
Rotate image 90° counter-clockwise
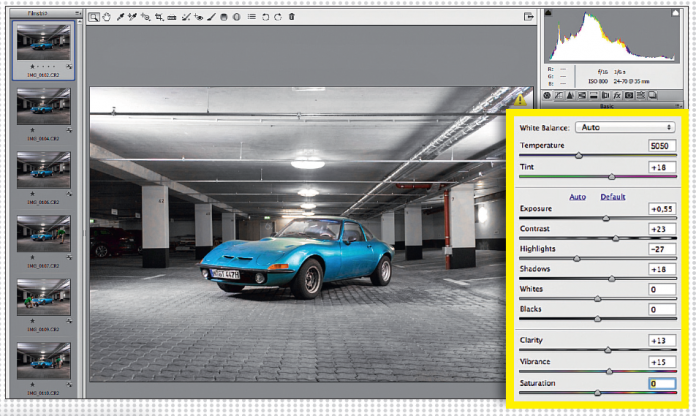pyautogui.click(x=266, y=17)
